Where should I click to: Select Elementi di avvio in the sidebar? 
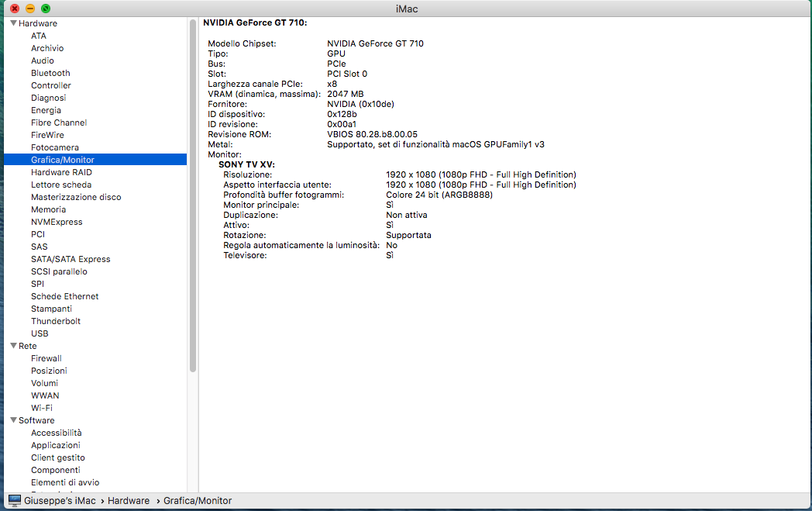pyautogui.click(x=65, y=482)
